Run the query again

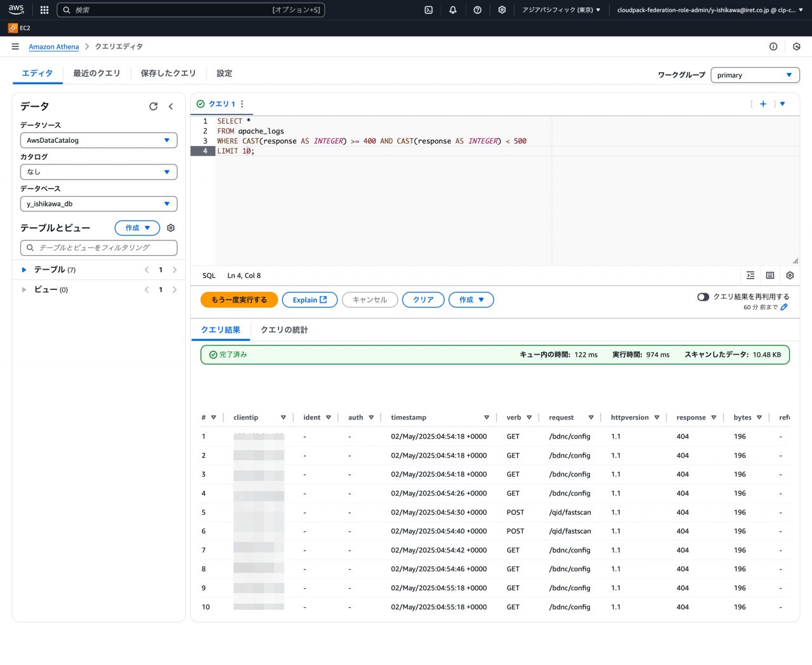tap(239, 300)
